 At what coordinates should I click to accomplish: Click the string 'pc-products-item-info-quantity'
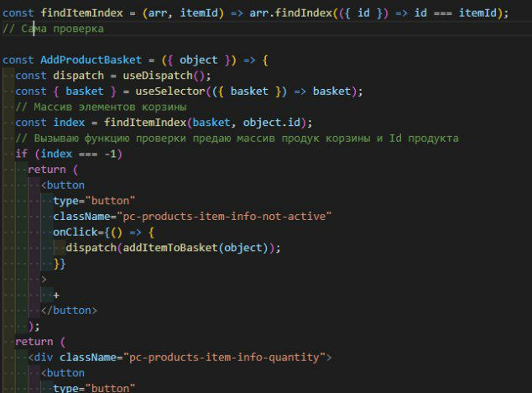(x=224, y=357)
